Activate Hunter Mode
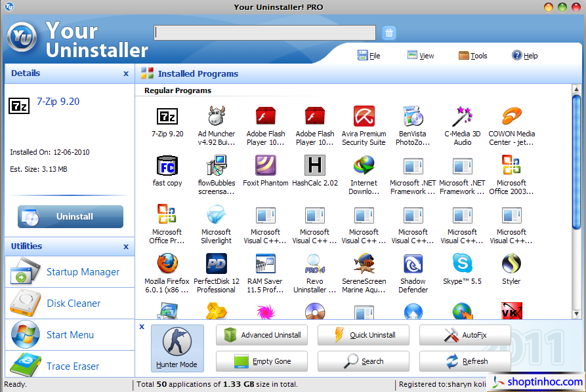Image resolution: width=586 pixels, height=392 pixels. (177, 348)
